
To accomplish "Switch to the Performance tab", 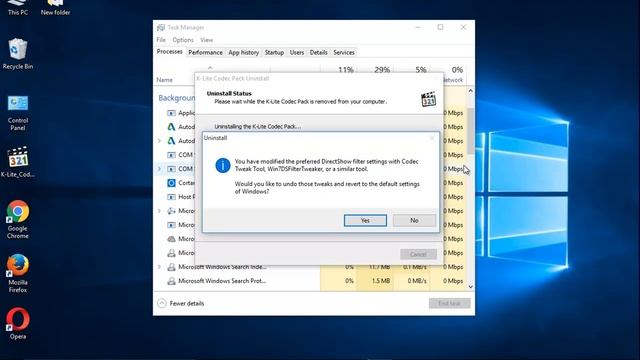I will 205,53.
